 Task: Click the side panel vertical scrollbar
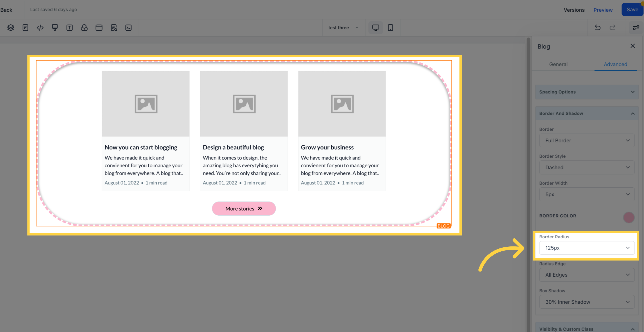coord(528,185)
